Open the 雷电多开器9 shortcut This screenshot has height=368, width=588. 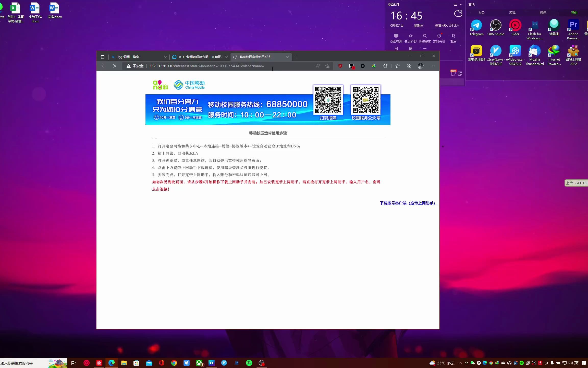click(476, 53)
